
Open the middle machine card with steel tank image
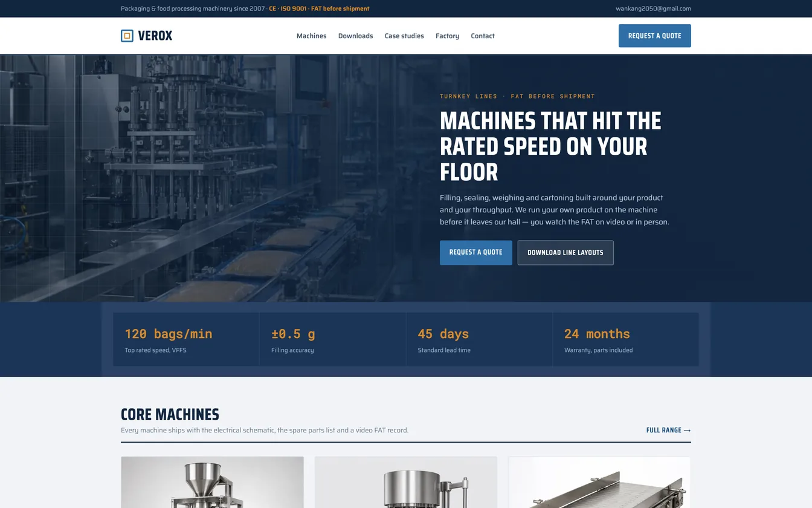(406, 483)
